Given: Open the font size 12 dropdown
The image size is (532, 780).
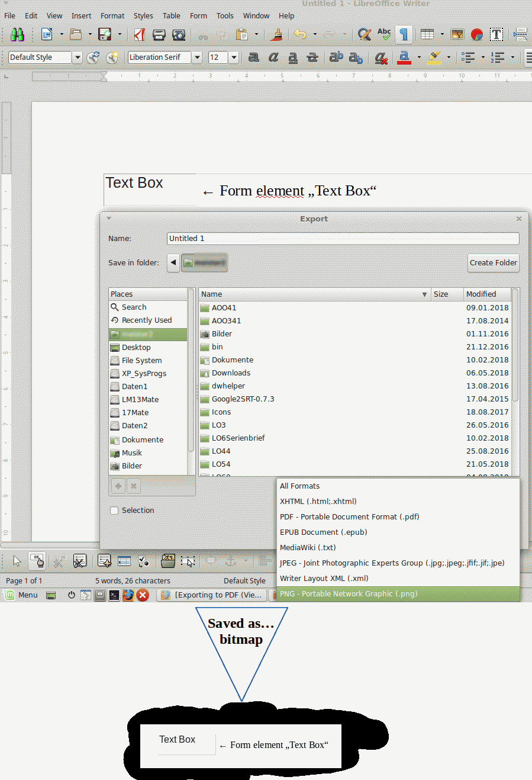Looking at the screenshot, I should (234, 57).
